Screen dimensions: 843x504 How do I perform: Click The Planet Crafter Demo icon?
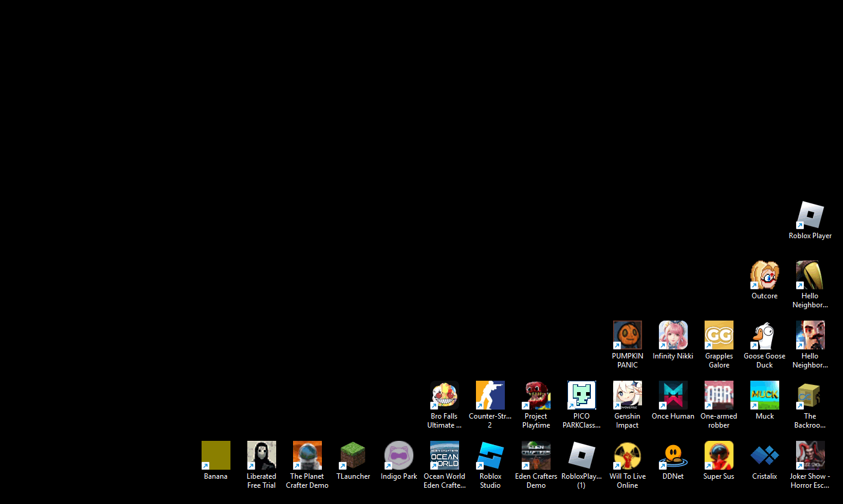pyautogui.click(x=307, y=455)
